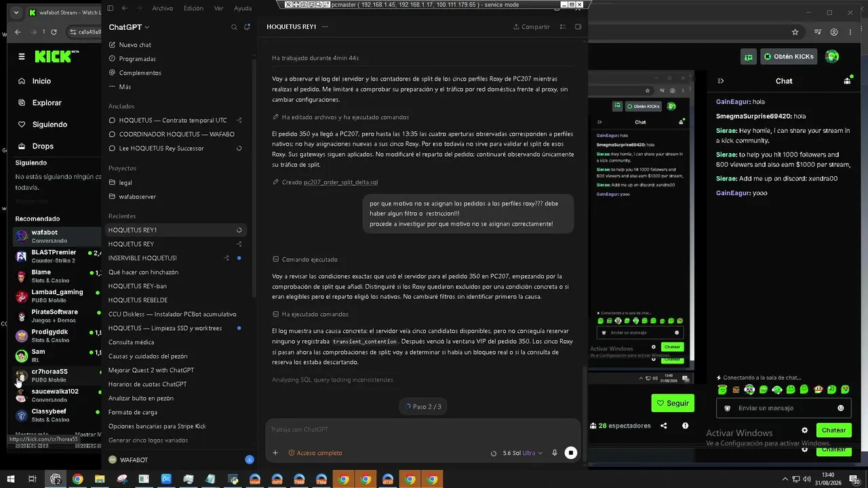
Task: Expand the Más sidebar options
Action: [119, 87]
